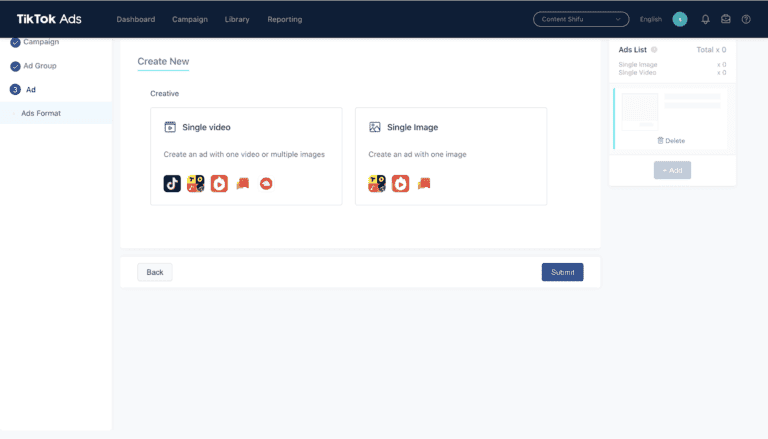Click the 'Single Image' count row in Ads List
Viewport: 768px width, 439px height.
click(672, 65)
